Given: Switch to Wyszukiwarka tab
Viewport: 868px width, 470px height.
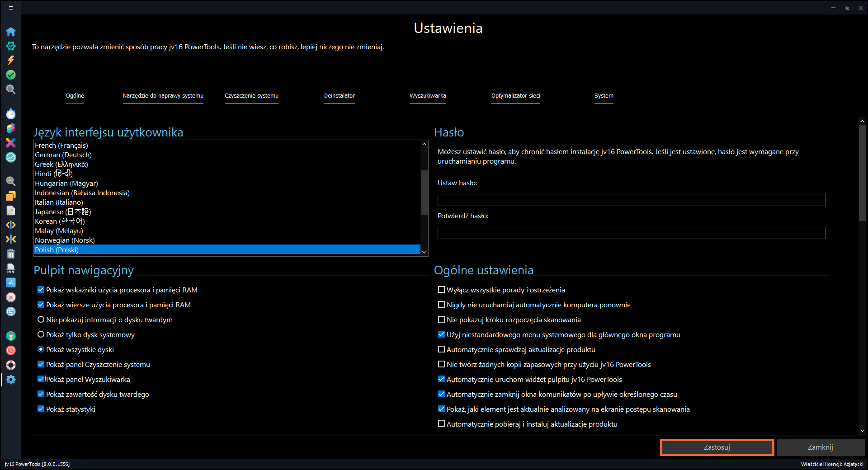Looking at the screenshot, I should click(x=428, y=96).
